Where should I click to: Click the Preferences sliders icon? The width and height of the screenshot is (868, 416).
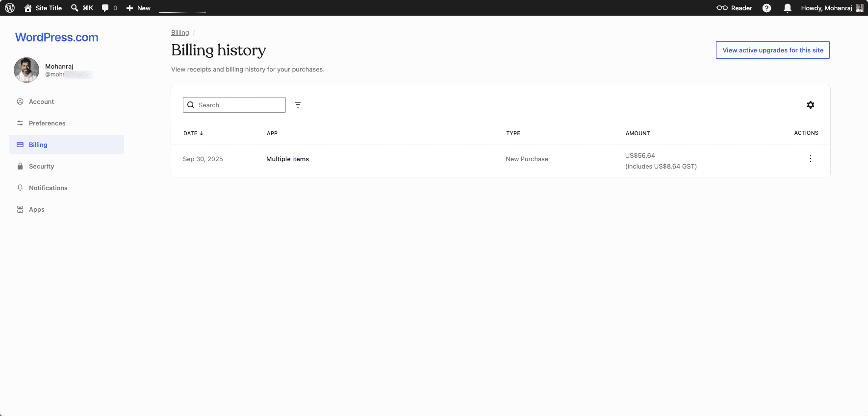(x=20, y=123)
